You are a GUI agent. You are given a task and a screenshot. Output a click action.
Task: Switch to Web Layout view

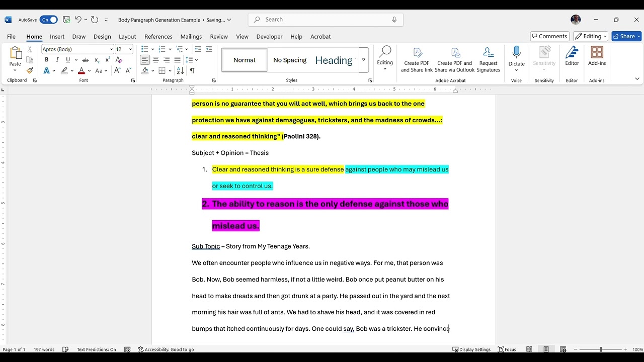[x=563, y=349]
